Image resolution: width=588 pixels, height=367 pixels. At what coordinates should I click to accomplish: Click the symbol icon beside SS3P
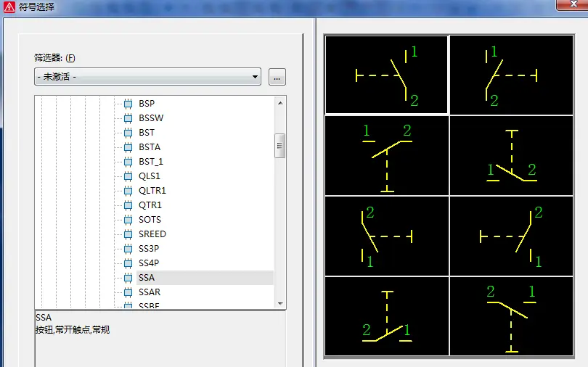(x=128, y=249)
